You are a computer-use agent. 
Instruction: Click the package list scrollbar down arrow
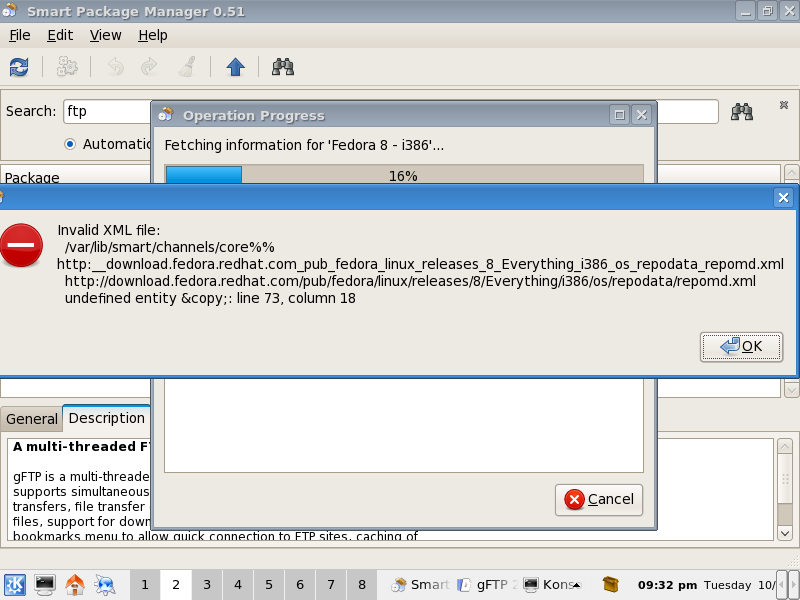[791, 390]
